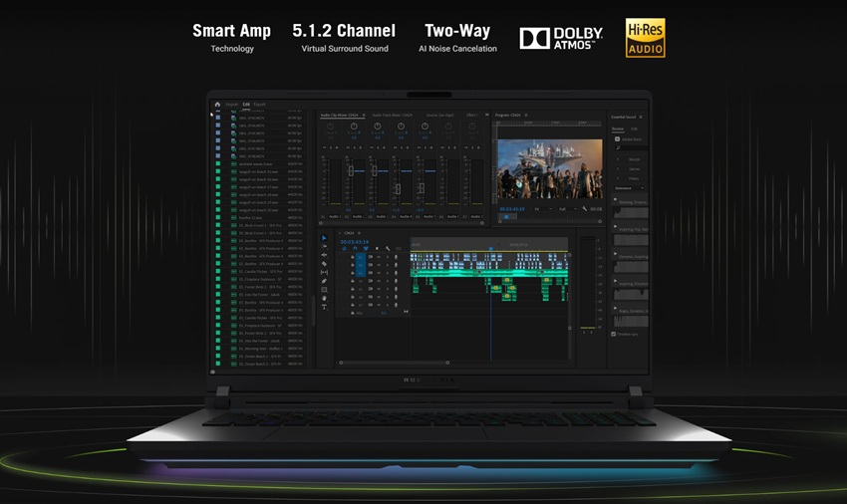Play the Inspiring, Pop music preview

pyautogui.click(x=615, y=226)
